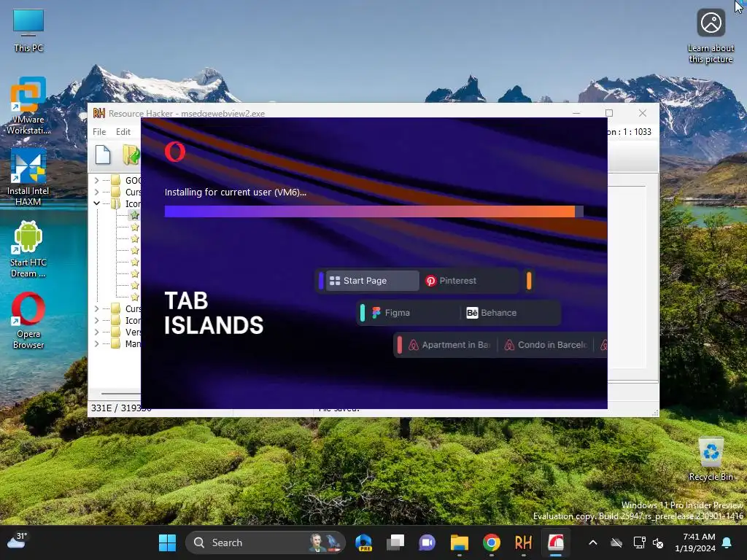The image size is (747, 560).
Task: Open the notification bell in the taskbar
Action: coord(727,542)
